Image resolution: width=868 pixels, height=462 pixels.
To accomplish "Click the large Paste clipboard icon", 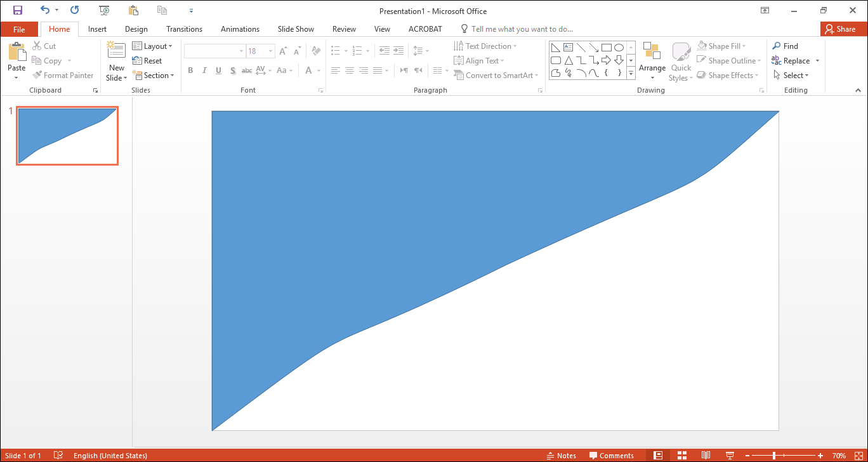I will (x=16, y=52).
